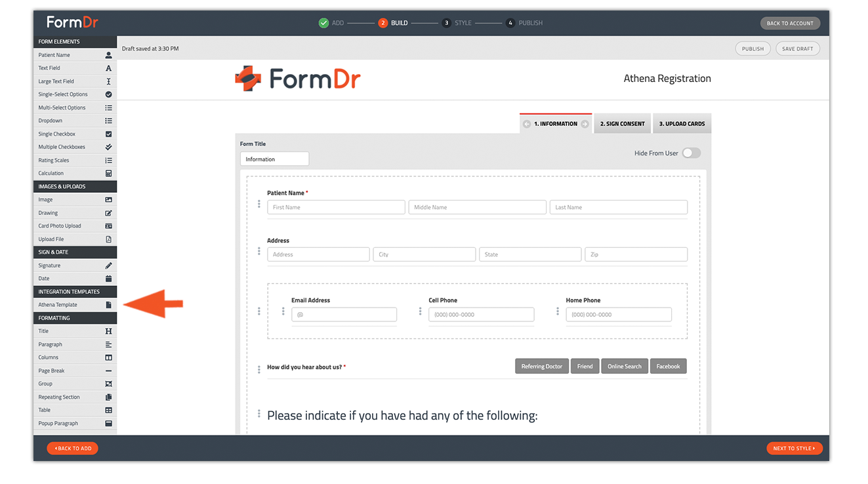
Task: Select the Friend option button
Action: 585,367
